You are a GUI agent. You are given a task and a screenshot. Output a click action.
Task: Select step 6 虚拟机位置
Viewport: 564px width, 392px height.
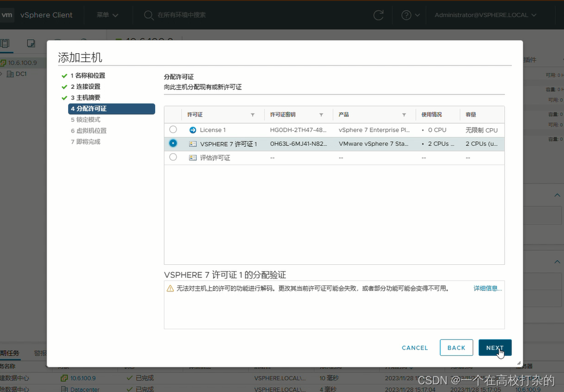click(x=89, y=131)
